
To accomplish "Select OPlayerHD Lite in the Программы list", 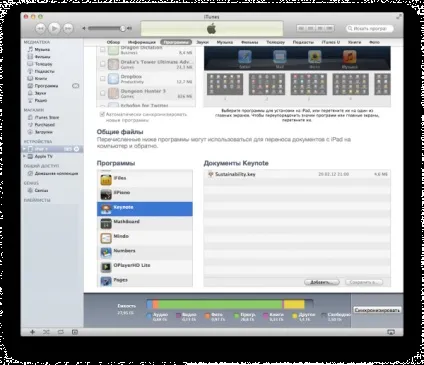I will pos(145,267).
